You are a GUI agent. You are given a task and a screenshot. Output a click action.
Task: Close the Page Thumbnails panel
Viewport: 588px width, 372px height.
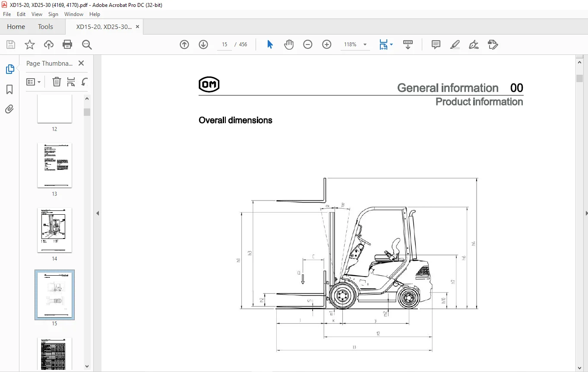[x=81, y=63]
